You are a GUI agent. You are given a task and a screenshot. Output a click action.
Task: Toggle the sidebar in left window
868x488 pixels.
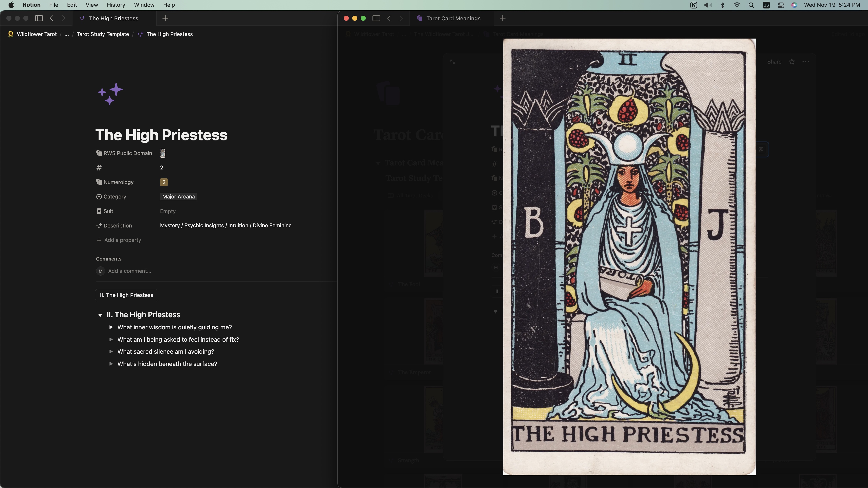(x=39, y=18)
